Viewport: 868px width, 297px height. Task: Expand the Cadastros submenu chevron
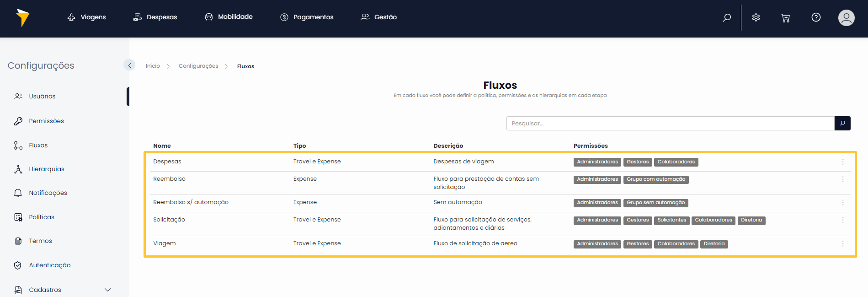[x=108, y=290]
